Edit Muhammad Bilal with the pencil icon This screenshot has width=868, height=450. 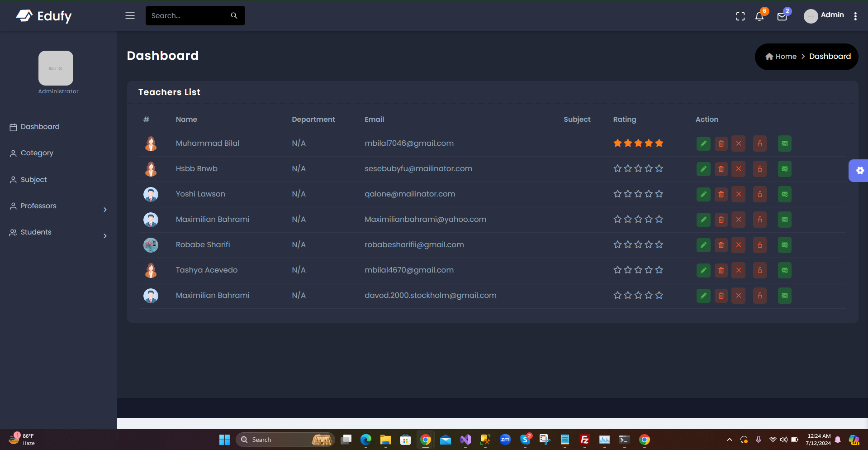coord(703,144)
